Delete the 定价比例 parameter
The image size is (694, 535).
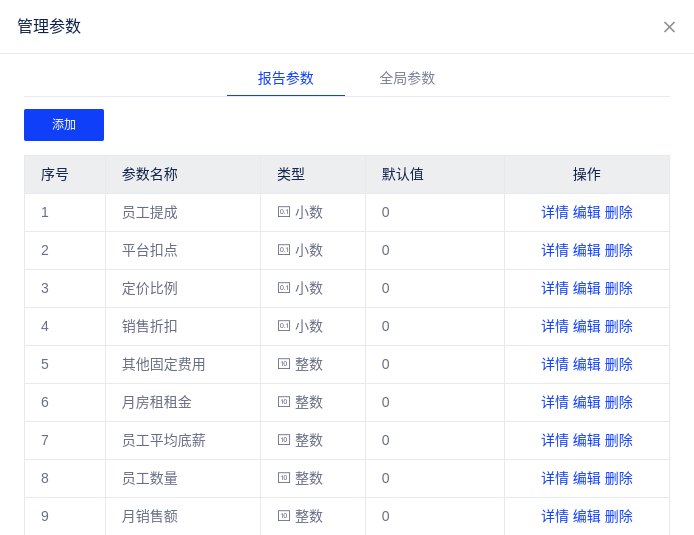coord(619,288)
